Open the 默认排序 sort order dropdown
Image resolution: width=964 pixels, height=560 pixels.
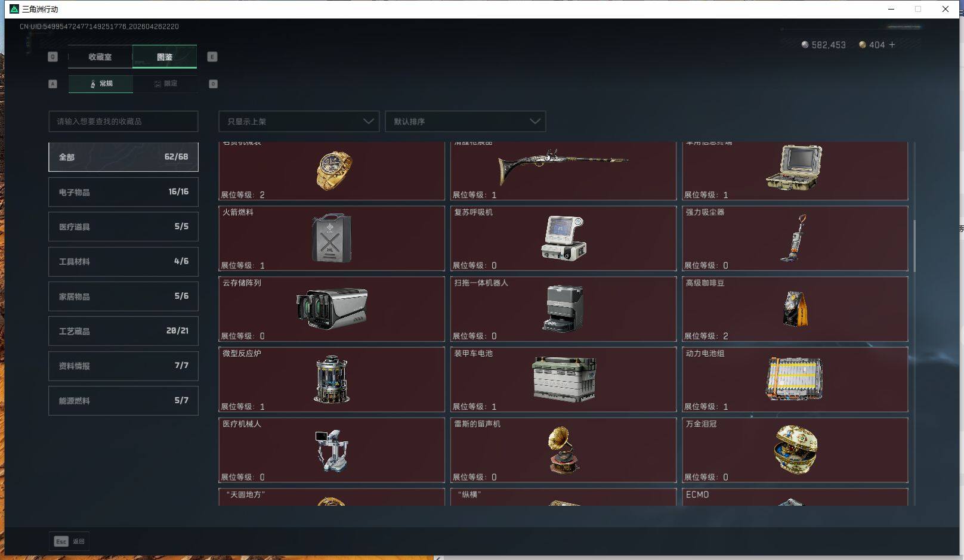tap(465, 121)
